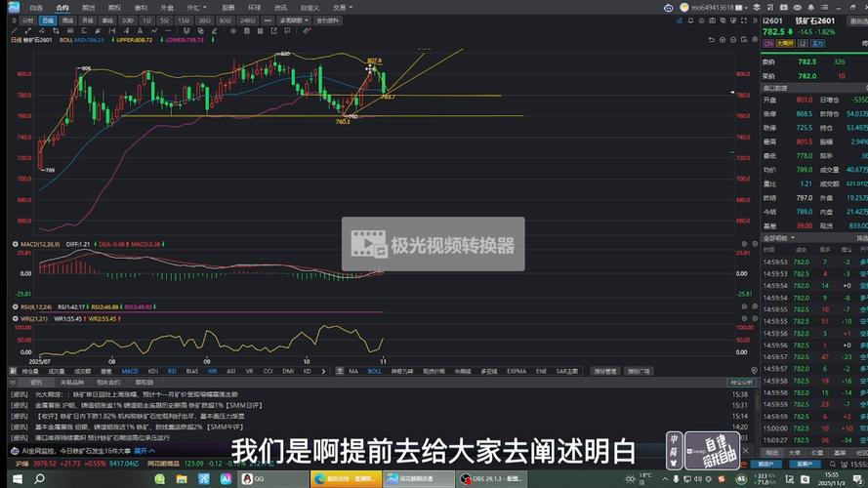Click the undo arrow above the chart
This screenshot has height=488, width=868.
pos(712,40)
